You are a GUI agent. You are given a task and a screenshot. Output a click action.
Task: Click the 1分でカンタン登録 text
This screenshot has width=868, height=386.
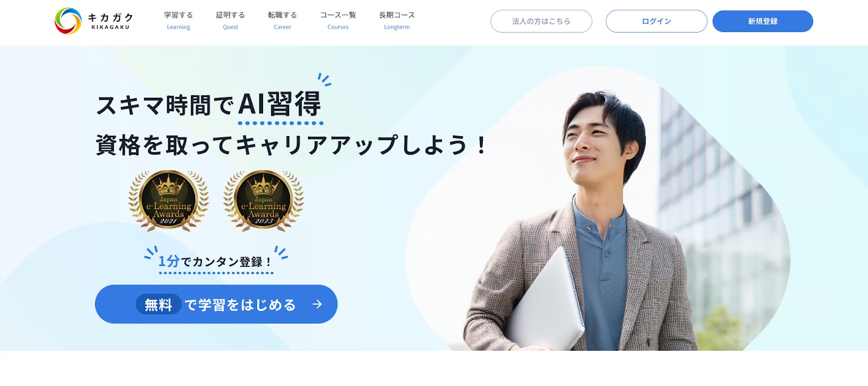pyautogui.click(x=215, y=262)
